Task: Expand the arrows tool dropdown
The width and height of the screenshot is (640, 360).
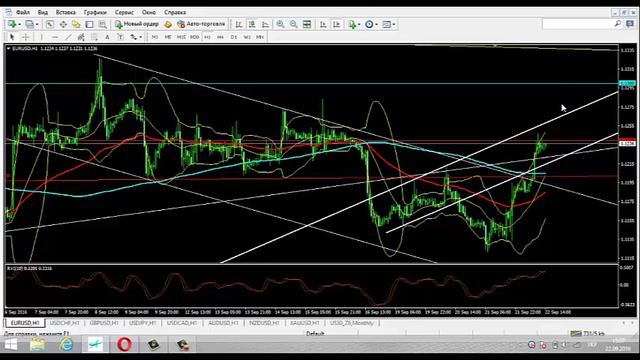Action: (140, 37)
